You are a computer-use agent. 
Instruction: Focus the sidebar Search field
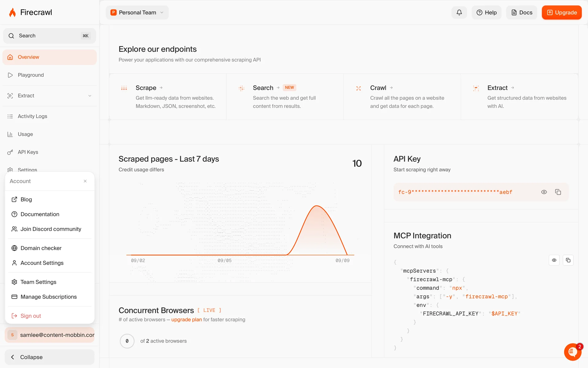49,36
